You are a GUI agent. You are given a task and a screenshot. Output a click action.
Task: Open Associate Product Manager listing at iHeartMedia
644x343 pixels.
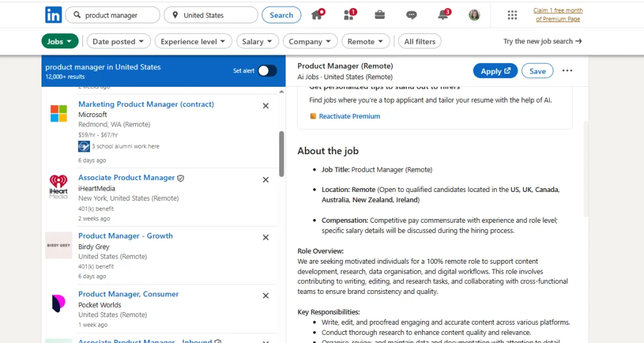[126, 178]
